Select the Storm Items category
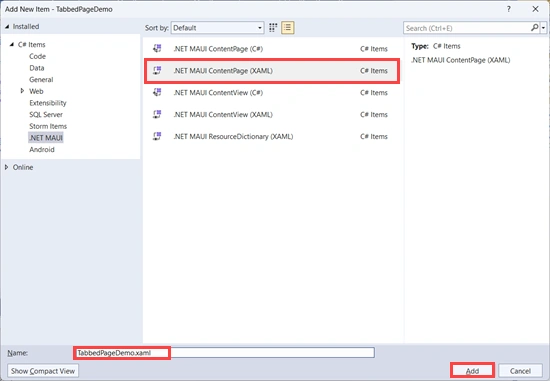Viewport: 550px width, 381px height. tap(48, 126)
